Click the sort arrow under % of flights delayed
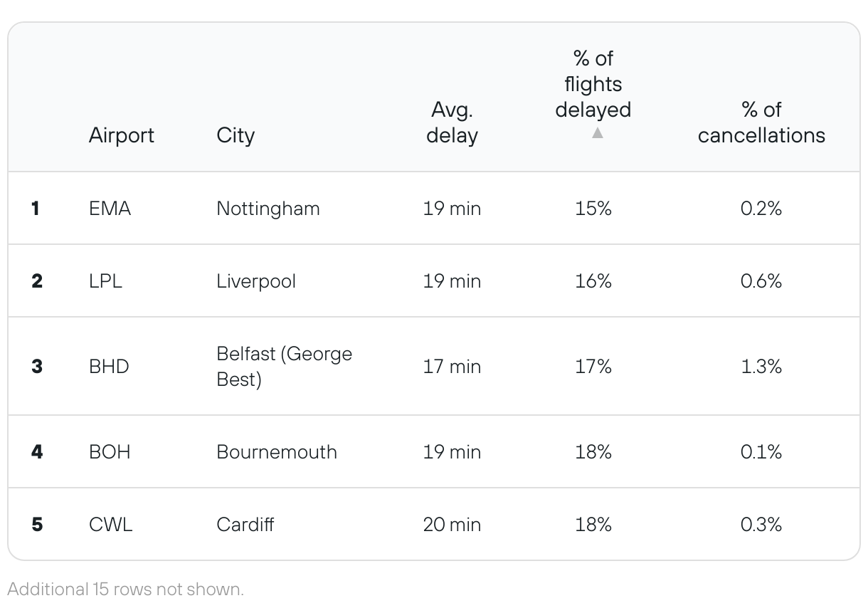 tap(598, 133)
